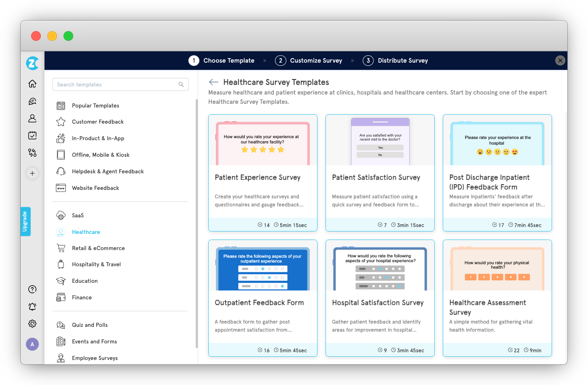Screen dimensions: 588x385
Task: Click the notifications bell icon
Action: (32, 306)
